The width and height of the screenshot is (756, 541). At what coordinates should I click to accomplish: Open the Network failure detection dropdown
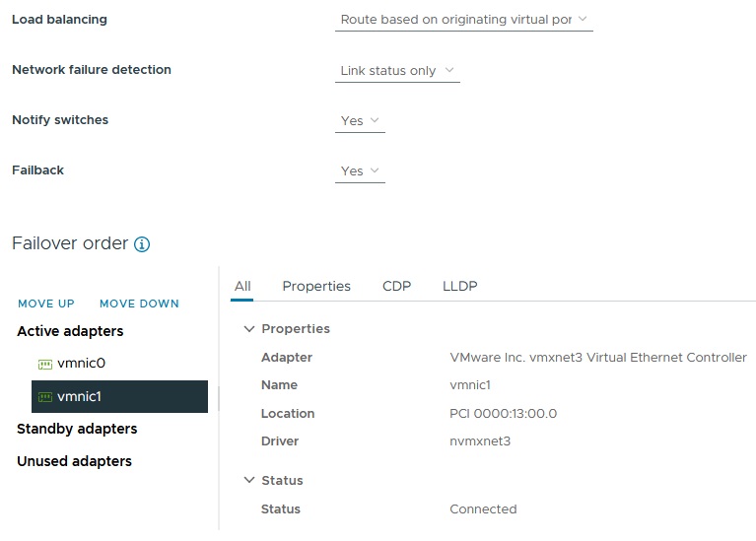coord(397,71)
